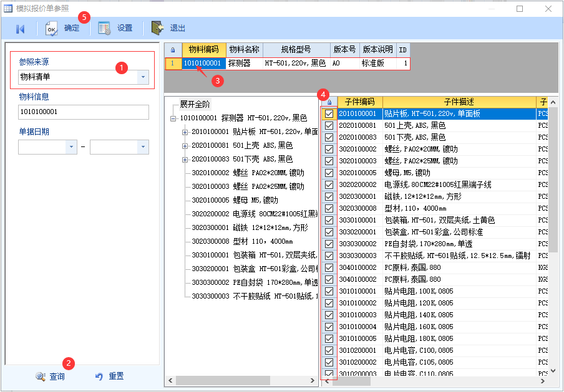Click the lock icon in lower grid header
Image resolution: width=564 pixels, height=392 pixels.
329,102
